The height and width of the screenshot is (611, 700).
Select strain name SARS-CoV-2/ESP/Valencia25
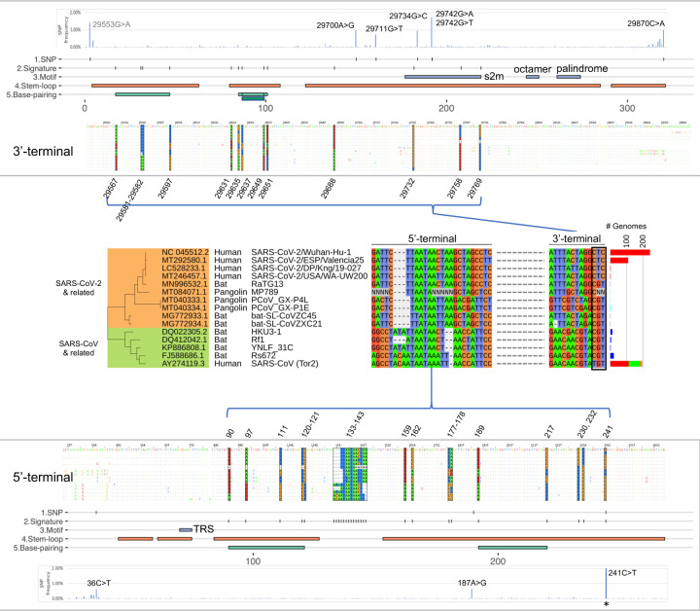click(x=307, y=261)
